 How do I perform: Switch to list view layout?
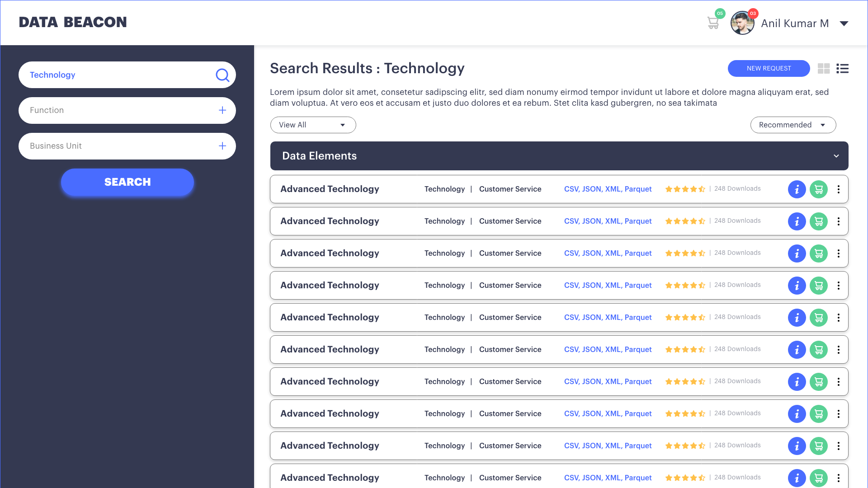pos(842,69)
